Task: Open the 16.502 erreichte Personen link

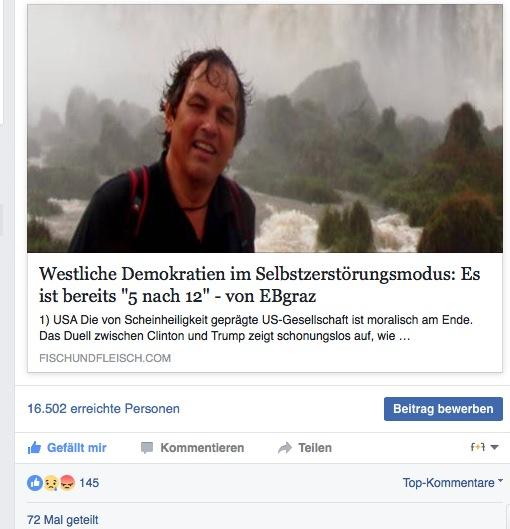Action: click(103, 409)
